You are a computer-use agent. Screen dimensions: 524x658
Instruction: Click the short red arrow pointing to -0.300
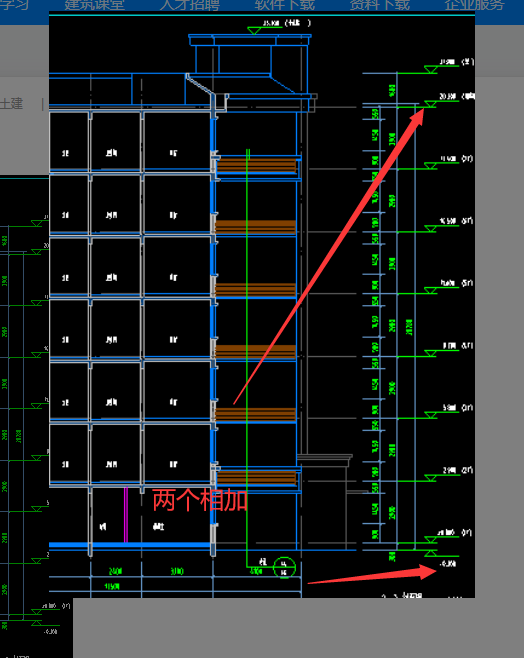click(x=372, y=574)
